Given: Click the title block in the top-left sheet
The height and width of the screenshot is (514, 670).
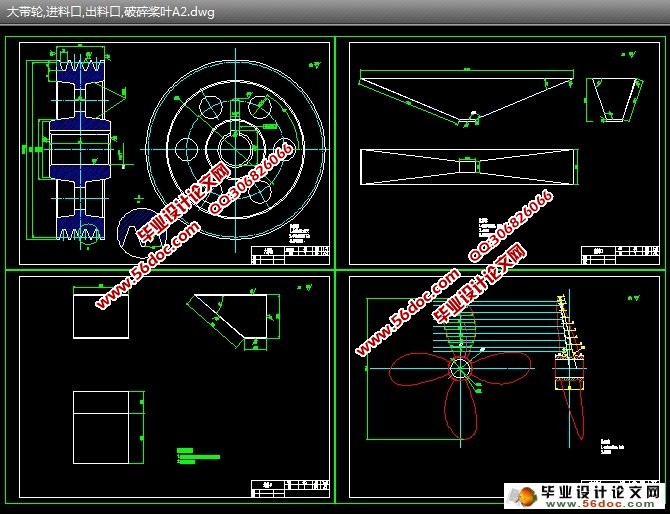Looking at the screenshot, I should point(290,255).
